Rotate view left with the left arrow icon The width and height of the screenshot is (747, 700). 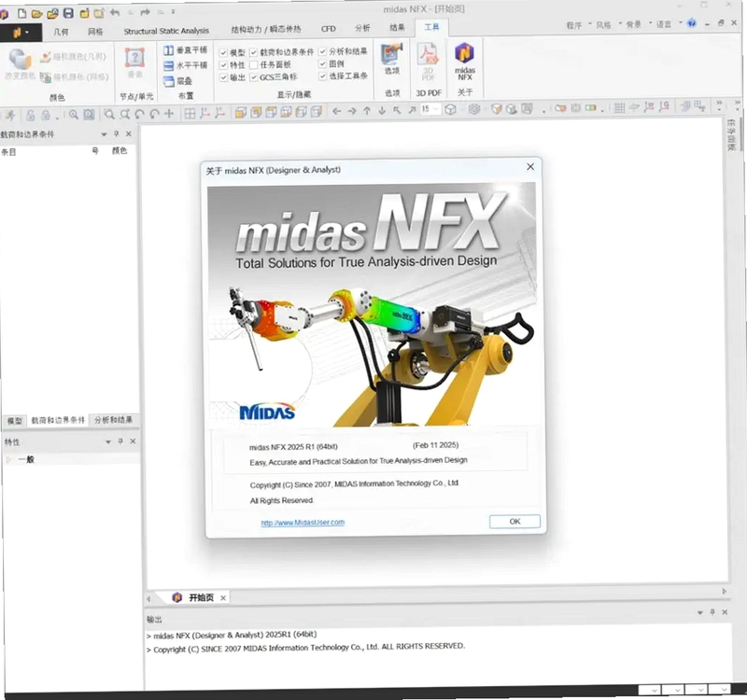(337, 111)
